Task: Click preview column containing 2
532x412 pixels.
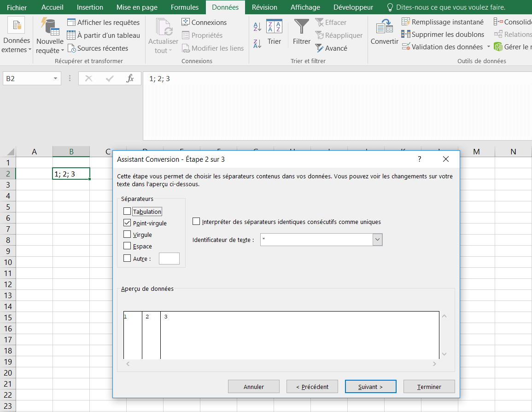Action: 152,335
